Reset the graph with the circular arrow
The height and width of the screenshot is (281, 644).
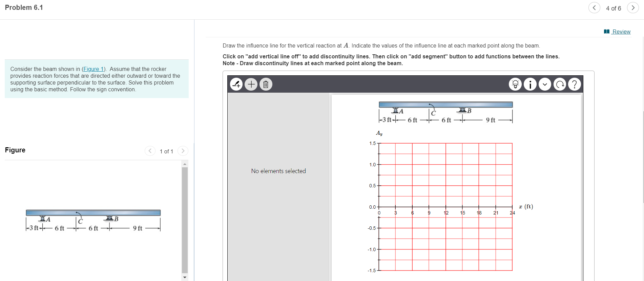click(560, 84)
